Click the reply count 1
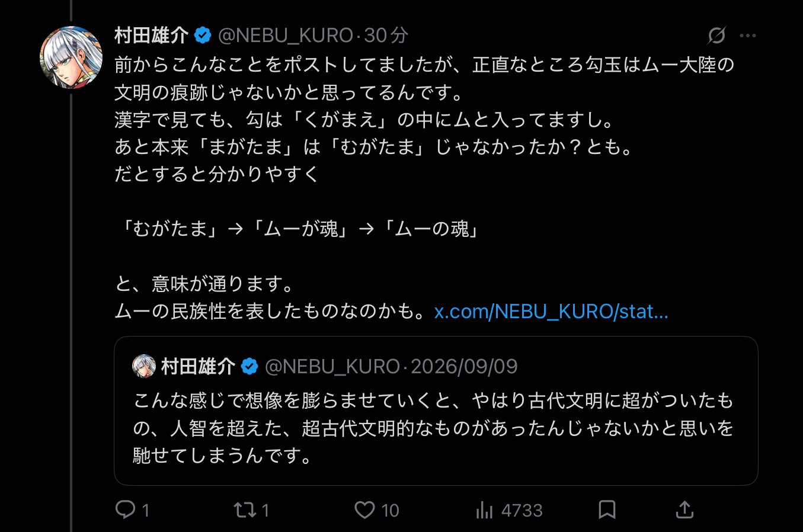 (146, 510)
